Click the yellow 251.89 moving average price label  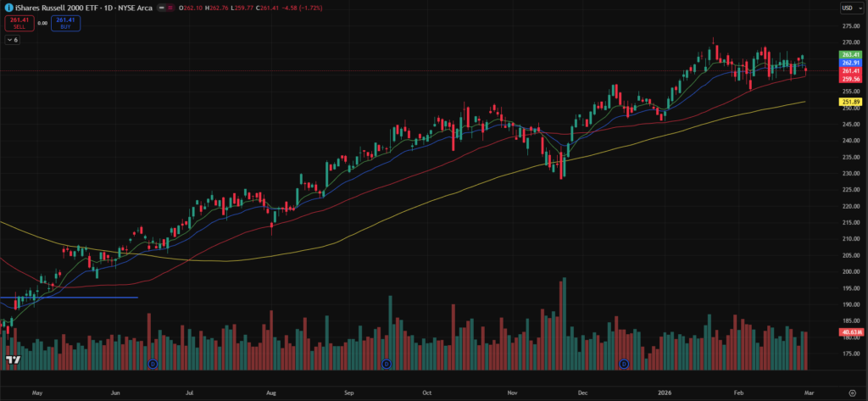coord(850,103)
